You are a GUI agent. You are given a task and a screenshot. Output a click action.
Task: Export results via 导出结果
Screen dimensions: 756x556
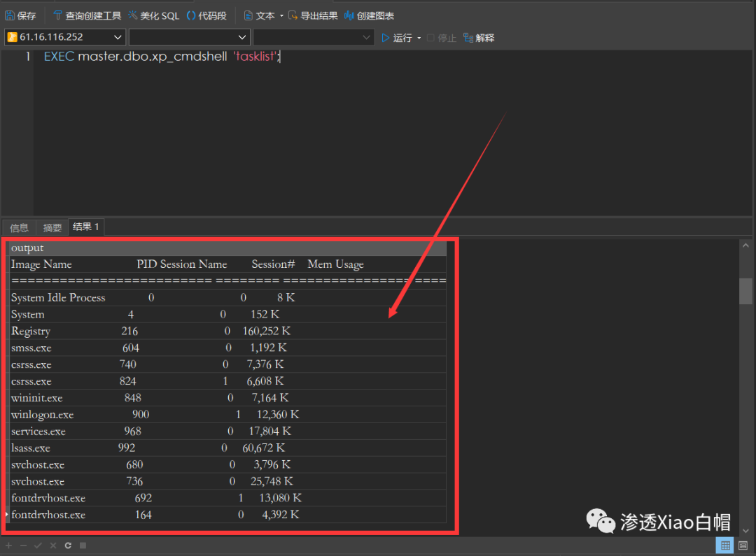coord(313,16)
